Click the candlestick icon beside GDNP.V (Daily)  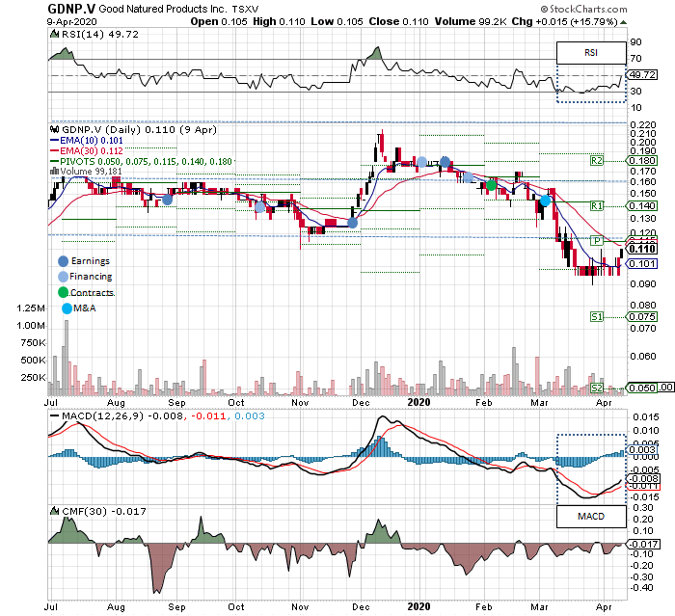tap(55, 129)
